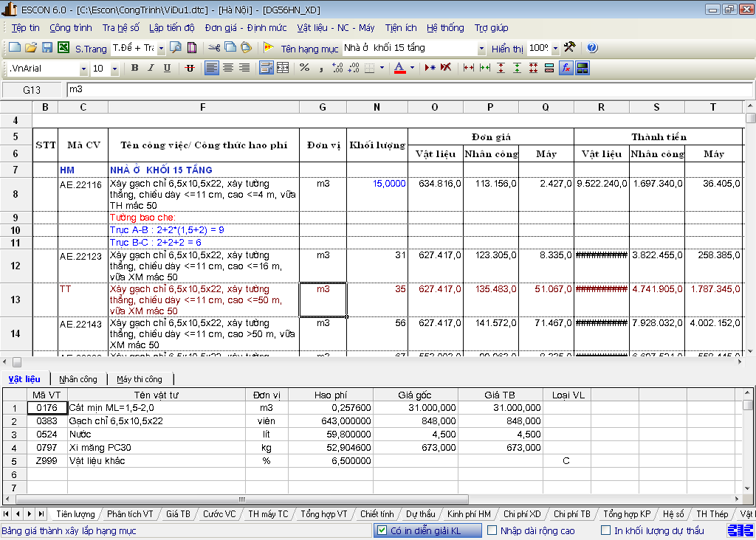Toggle Bold formatting
Viewport: 756px width, 540px height.
(x=134, y=68)
